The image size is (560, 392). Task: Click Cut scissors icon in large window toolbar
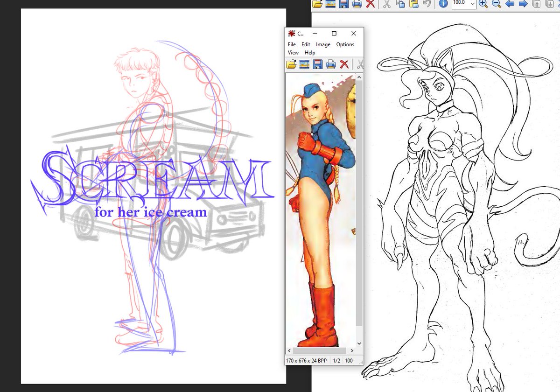pos(387,3)
